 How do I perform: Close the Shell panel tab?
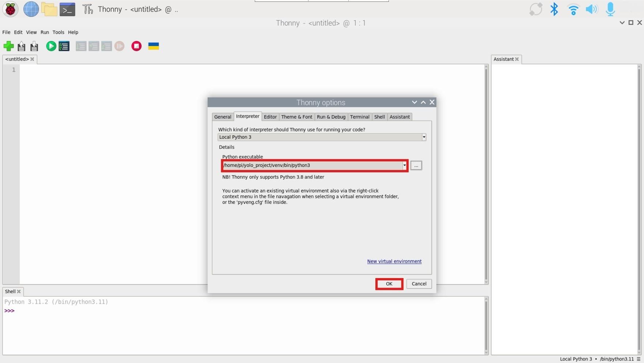point(19,291)
